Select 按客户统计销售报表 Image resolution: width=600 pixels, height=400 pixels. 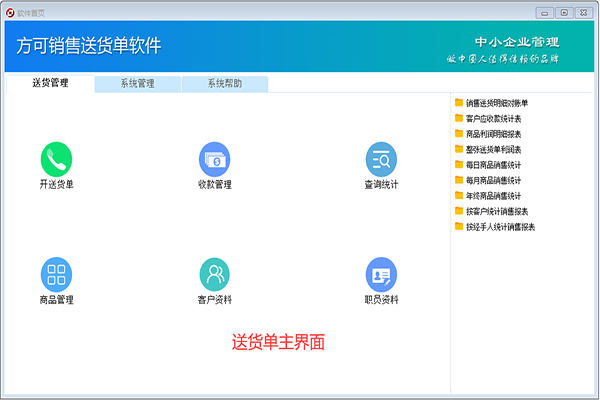click(497, 211)
